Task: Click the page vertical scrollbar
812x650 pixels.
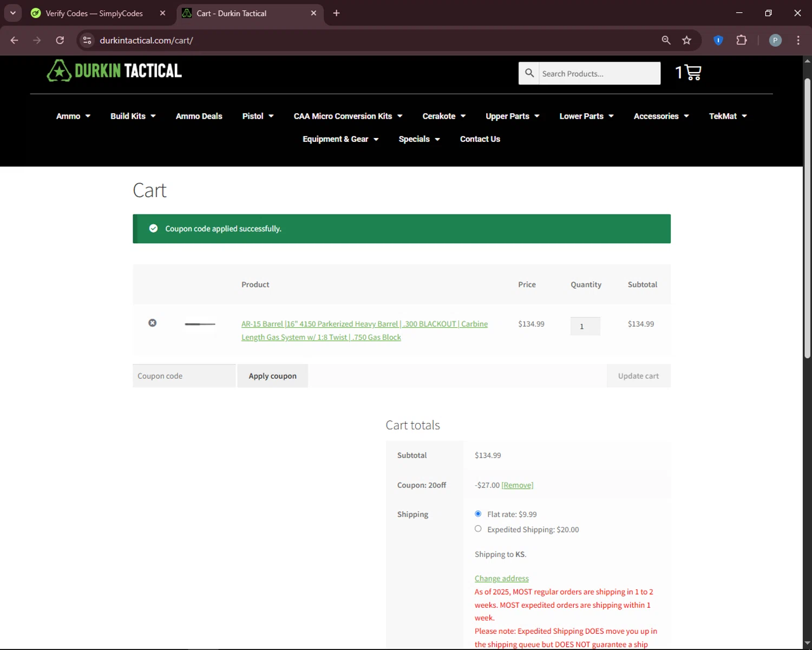Action: click(807, 218)
